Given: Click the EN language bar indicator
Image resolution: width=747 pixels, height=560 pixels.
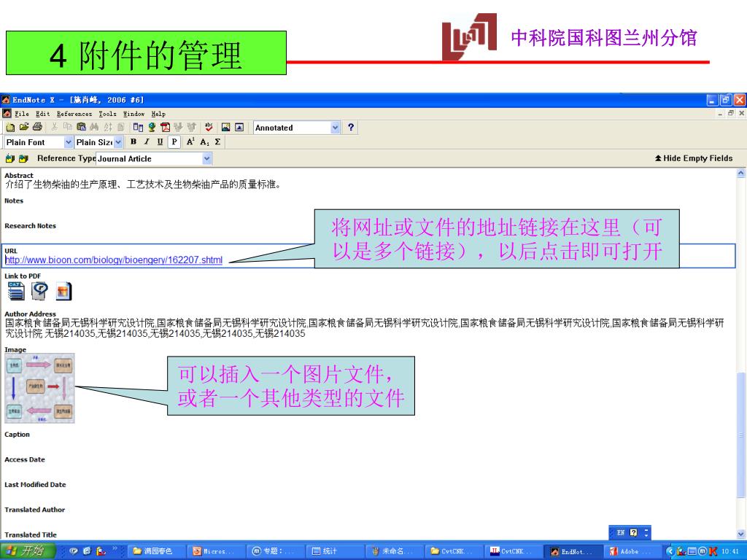Looking at the screenshot, I should coord(620,532).
